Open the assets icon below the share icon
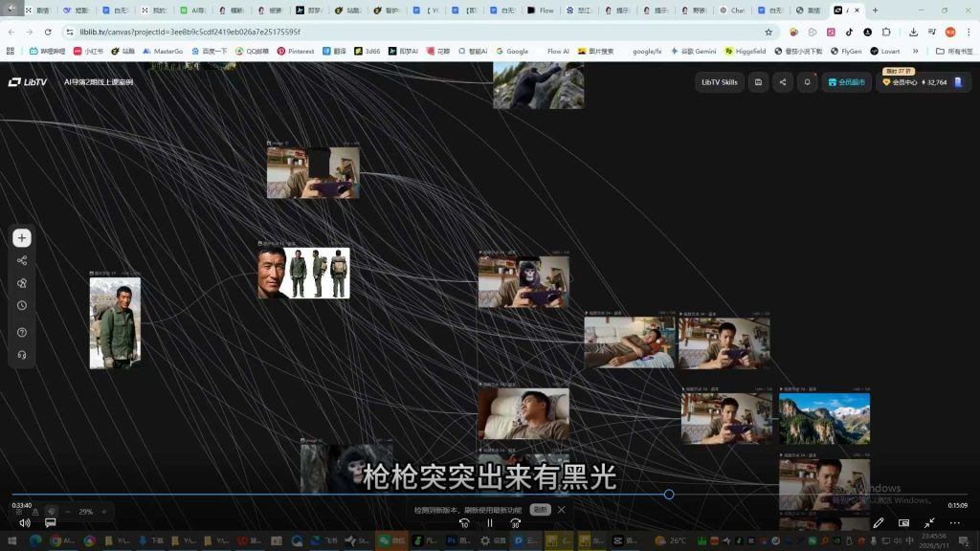This screenshot has width=980, height=551. tap(22, 283)
